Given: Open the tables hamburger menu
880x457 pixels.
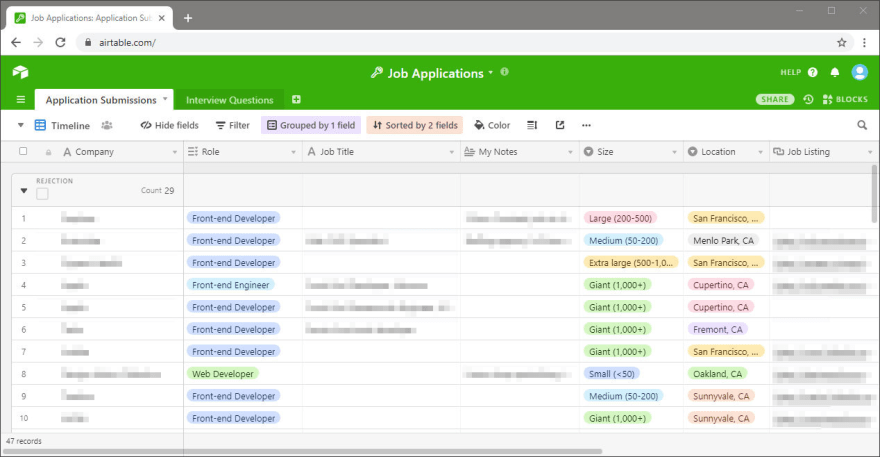Looking at the screenshot, I should click(x=21, y=99).
